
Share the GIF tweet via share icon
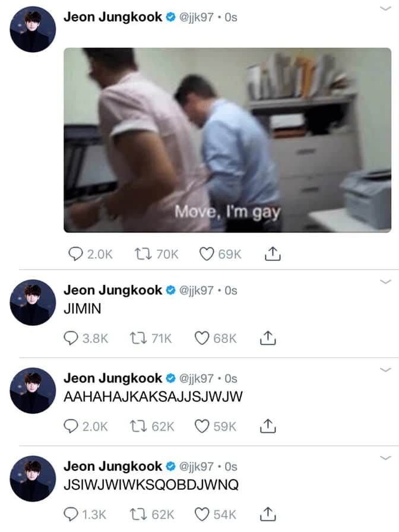coord(273,254)
